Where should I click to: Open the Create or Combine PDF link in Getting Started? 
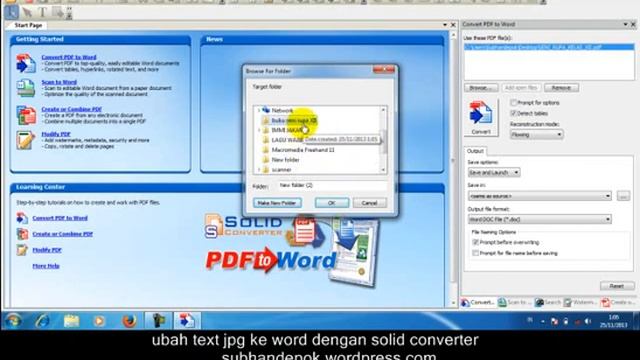71,109
